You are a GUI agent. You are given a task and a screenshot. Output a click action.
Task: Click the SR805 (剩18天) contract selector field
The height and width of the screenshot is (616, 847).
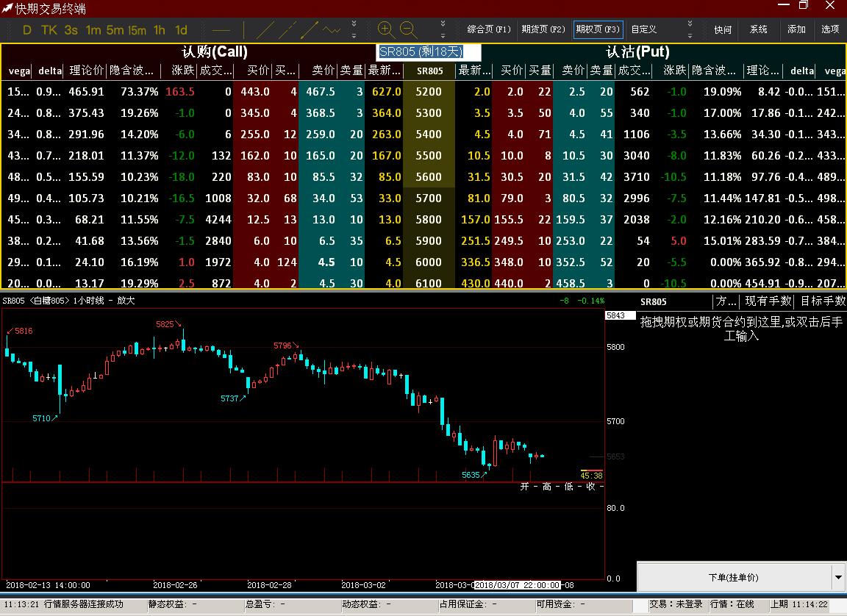pyautogui.click(x=429, y=52)
